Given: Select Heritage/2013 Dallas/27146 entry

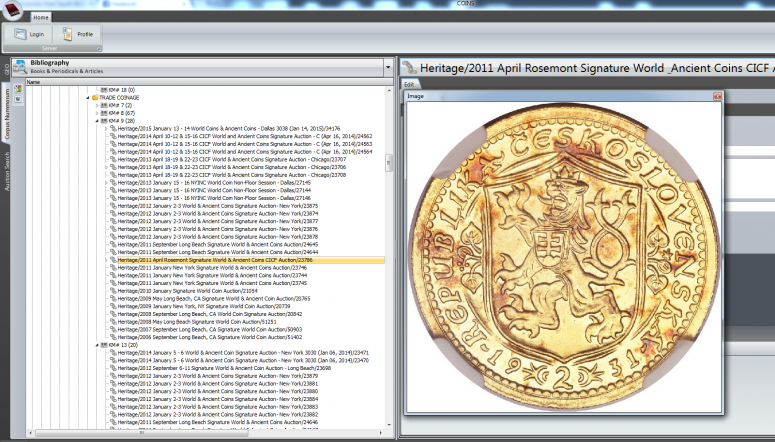Looking at the screenshot, I should pos(214,198).
